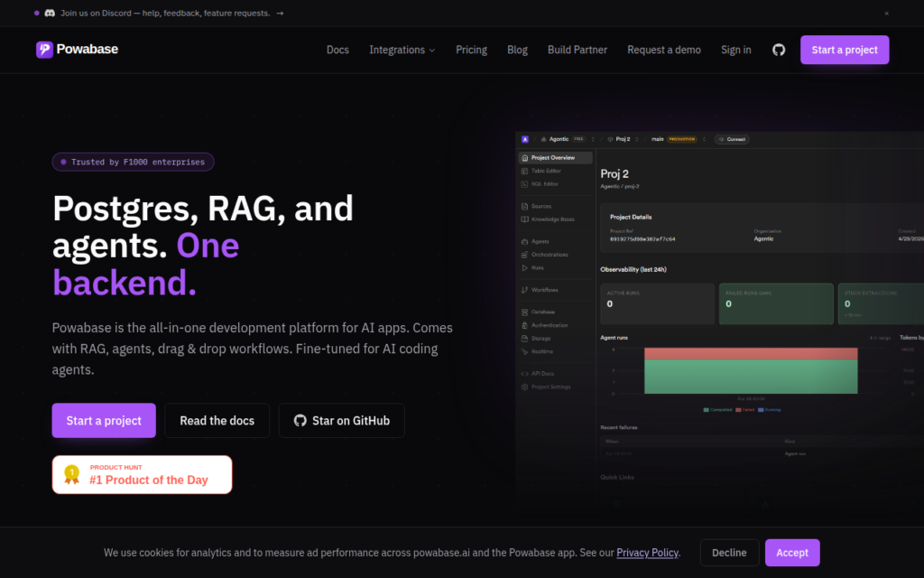The width and height of the screenshot is (924, 578).
Task: Open the Docs nav link
Action: (337, 51)
